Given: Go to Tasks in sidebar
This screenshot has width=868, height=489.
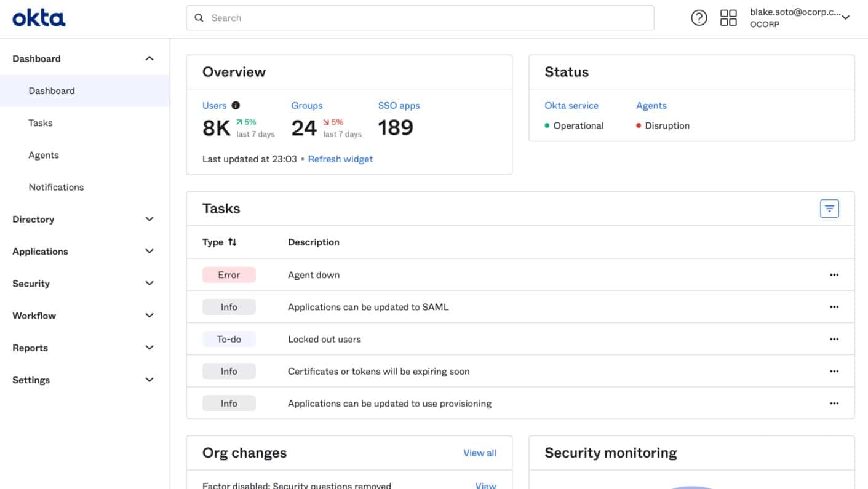Looking at the screenshot, I should pos(41,123).
